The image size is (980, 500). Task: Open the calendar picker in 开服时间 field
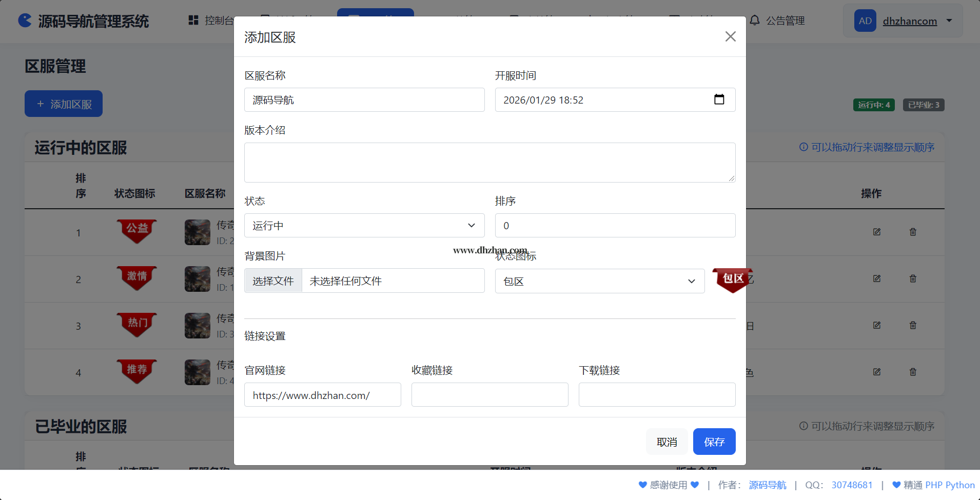[719, 99]
